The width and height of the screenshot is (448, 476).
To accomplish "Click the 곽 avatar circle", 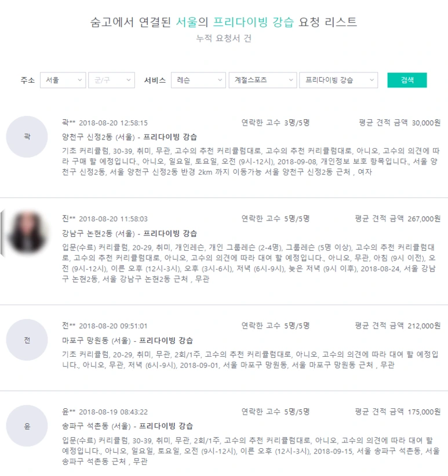I will coord(27,137).
